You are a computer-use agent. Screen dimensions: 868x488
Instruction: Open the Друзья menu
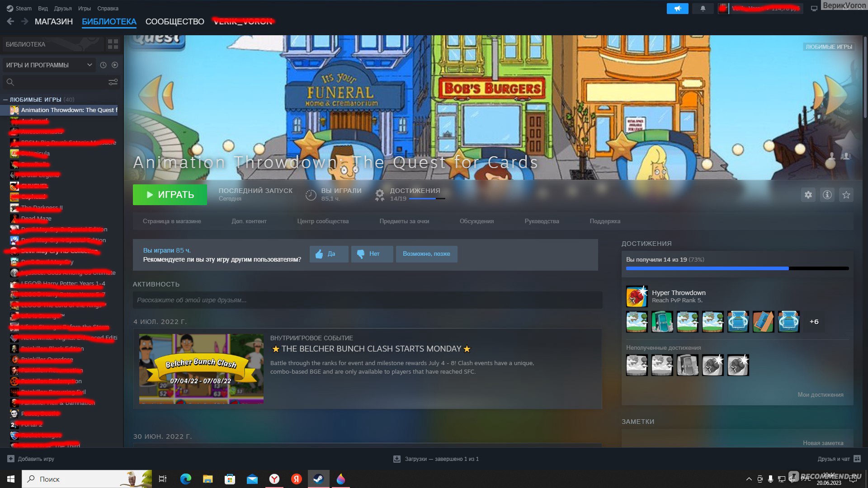tap(63, 8)
